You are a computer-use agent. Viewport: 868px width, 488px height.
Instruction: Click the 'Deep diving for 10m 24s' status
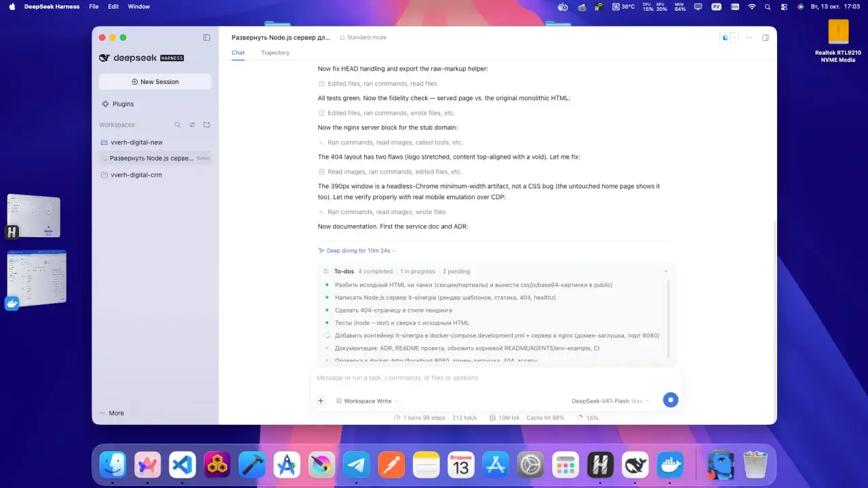point(357,251)
